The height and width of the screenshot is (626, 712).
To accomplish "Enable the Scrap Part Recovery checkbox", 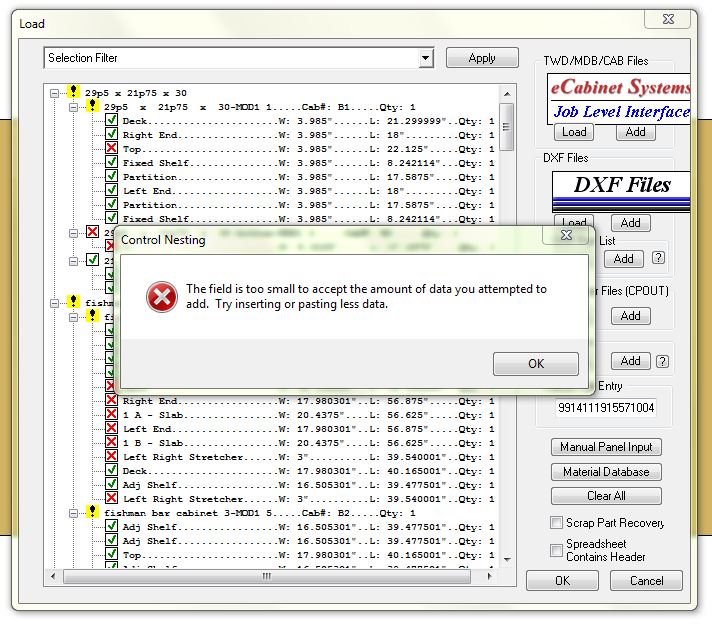I will click(x=557, y=523).
